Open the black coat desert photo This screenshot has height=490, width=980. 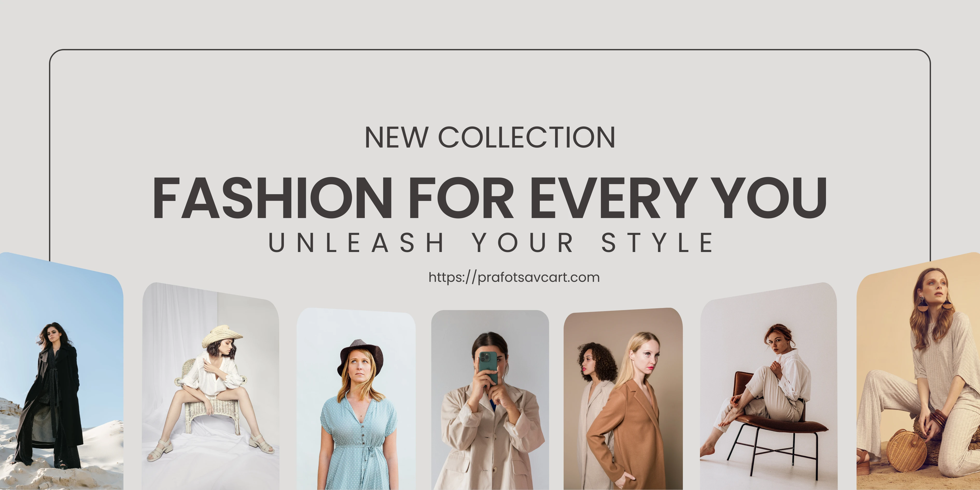[62, 371]
